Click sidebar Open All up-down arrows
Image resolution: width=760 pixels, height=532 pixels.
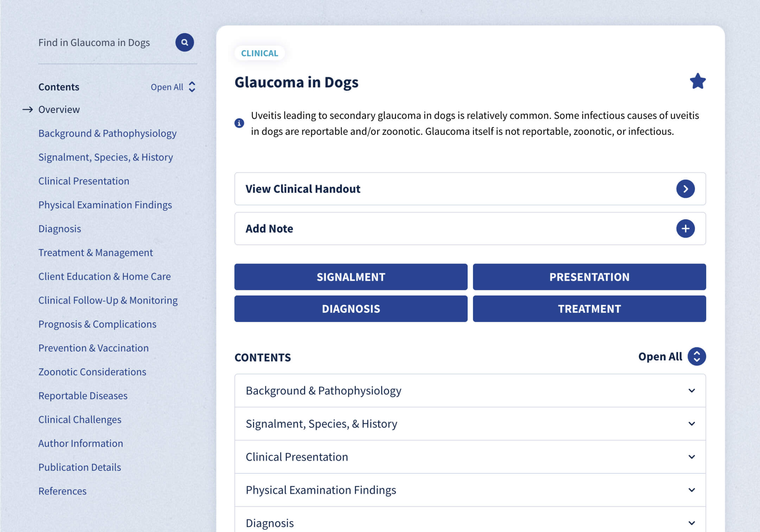[192, 87]
